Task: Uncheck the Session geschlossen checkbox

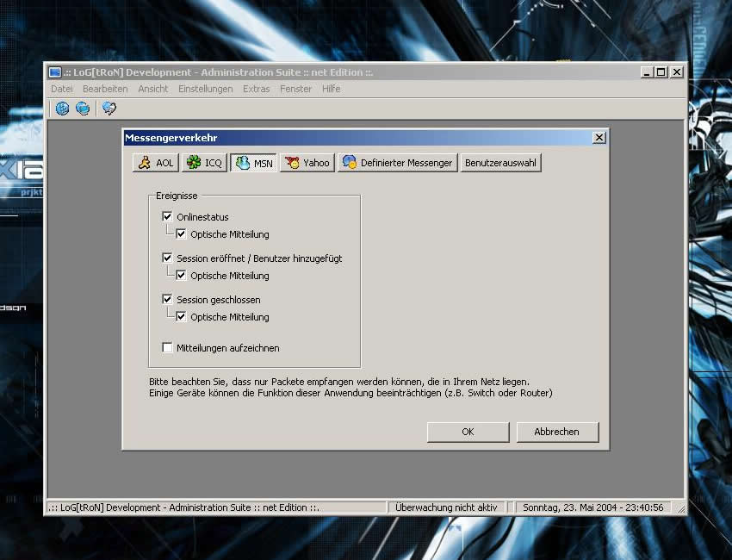Action: point(168,300)
